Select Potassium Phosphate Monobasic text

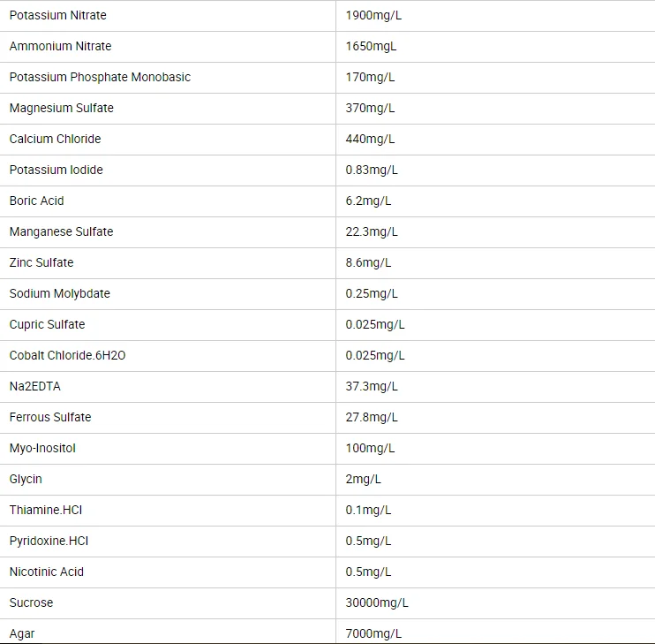(x=100, y=77)
